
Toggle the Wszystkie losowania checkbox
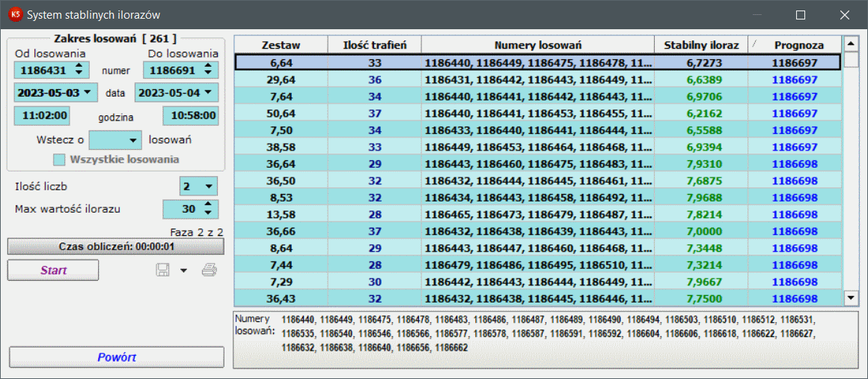(58, 160)
